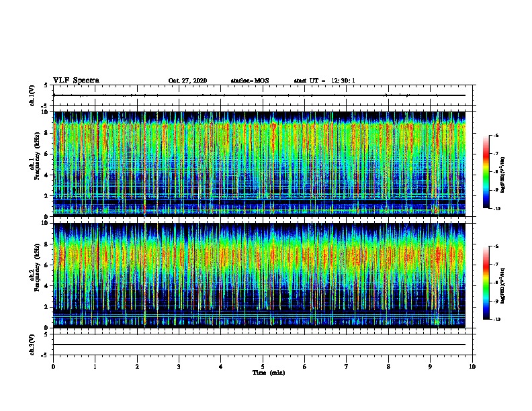Click the 7 tick label on Time axis

coord(347,367)
